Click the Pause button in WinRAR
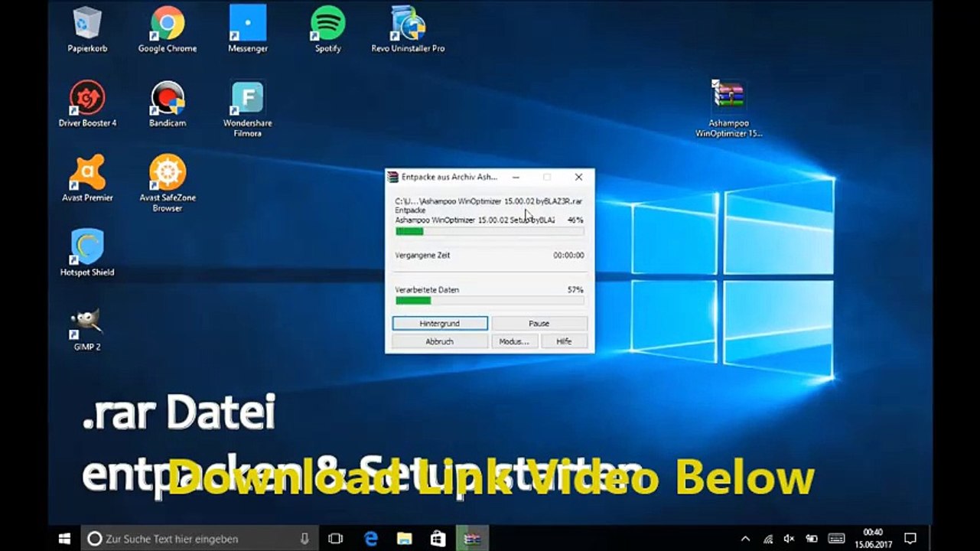Image resolution: width=980 pixels, height=551 pixels. pyautogui.click(x=539, y=323)
